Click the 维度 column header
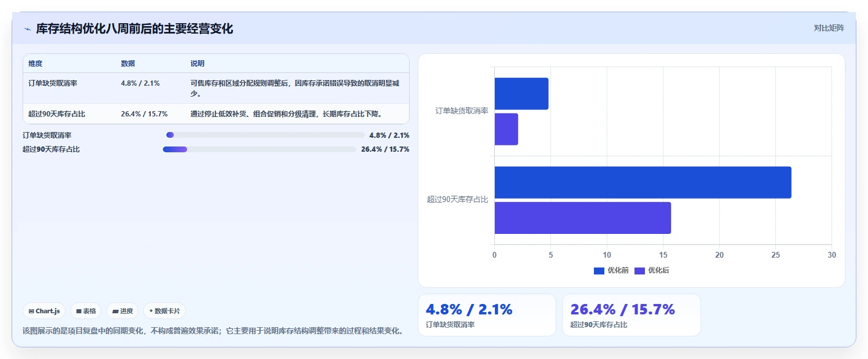The image size is (868, 359). point(35,64)
